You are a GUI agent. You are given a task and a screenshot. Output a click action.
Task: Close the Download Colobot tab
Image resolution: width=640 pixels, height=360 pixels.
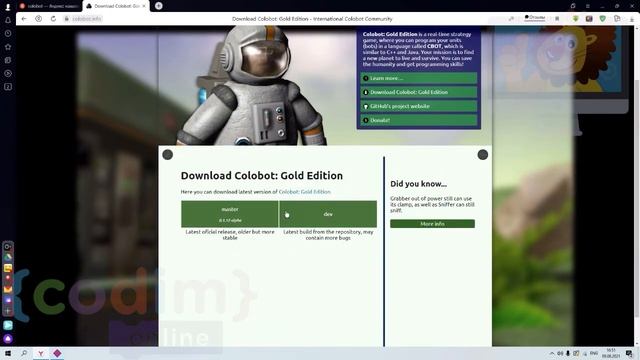(x=144, y=6)
